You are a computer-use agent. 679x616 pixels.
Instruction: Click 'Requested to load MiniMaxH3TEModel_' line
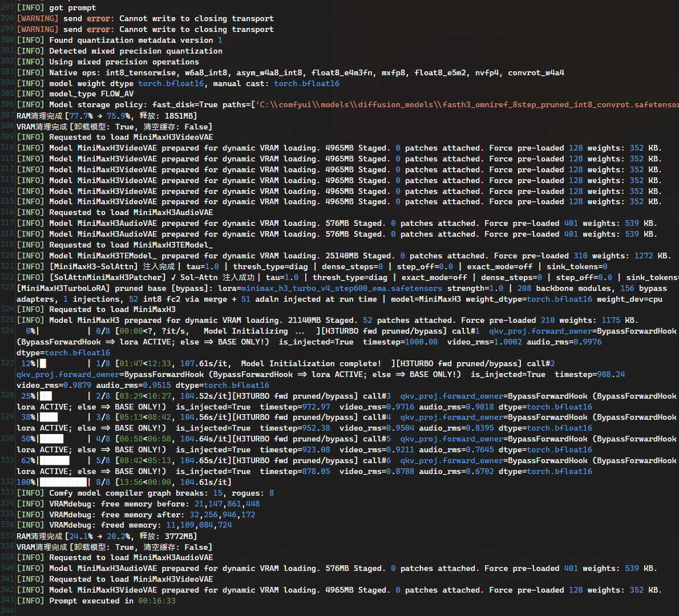click(115, 245)
